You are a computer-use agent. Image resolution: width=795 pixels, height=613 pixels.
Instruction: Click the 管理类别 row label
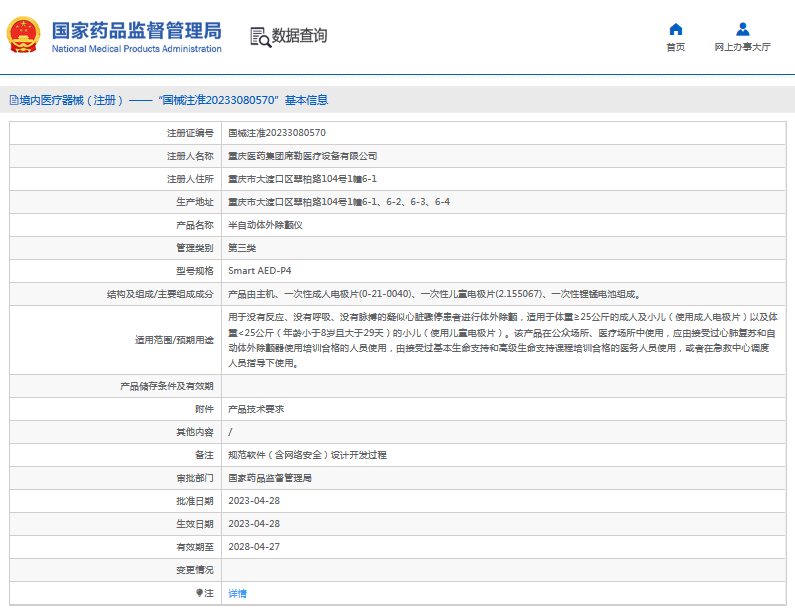(x=195, y=248)
